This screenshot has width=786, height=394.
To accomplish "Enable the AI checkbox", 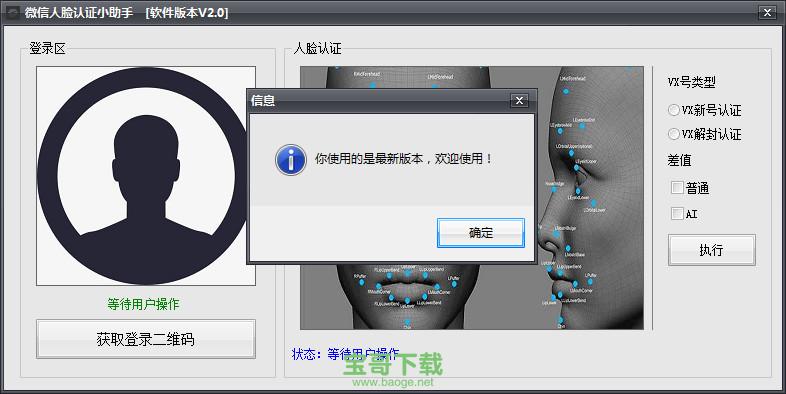I will pyautogui.click(x=677, y=213).
